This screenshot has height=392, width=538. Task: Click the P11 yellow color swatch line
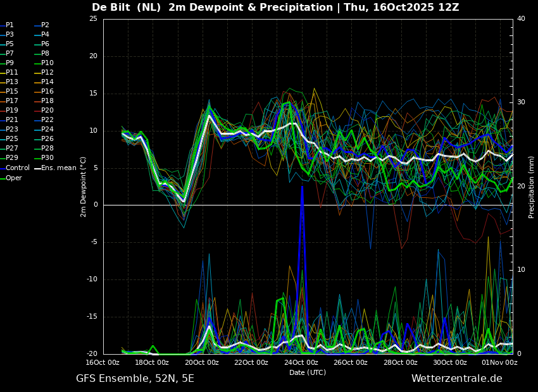pyautogui.click(x=3, y=73)
